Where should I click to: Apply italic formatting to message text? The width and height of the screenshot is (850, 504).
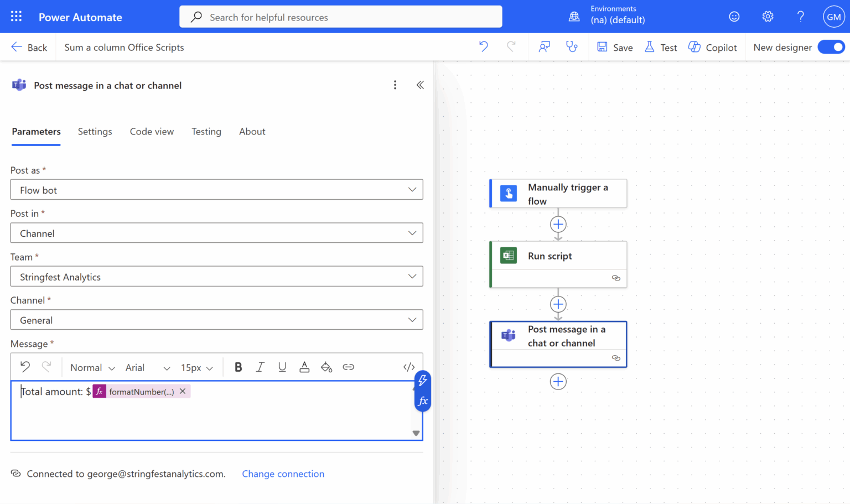(260, 367)
